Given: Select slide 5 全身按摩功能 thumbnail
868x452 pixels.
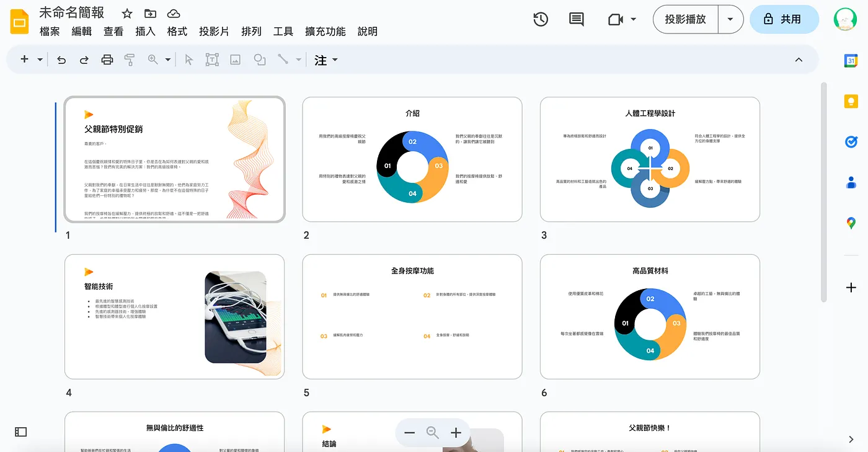Looking at the screenshot, I should [x=412, y=317].
